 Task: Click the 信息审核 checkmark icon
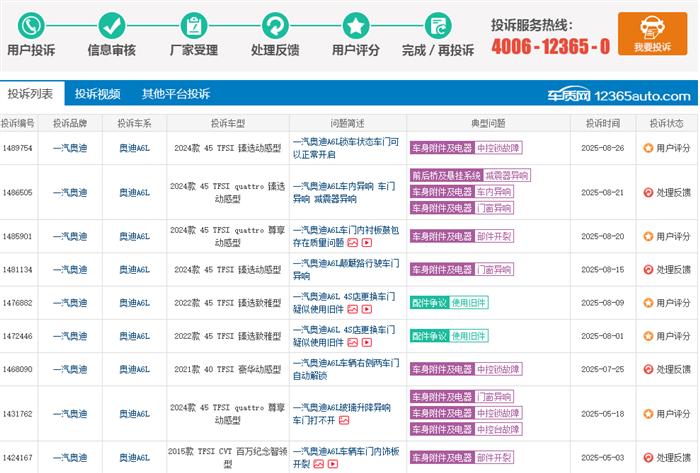point(112,25)
